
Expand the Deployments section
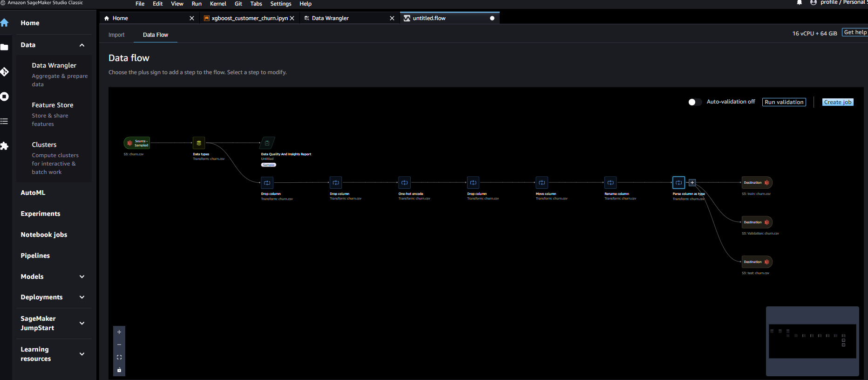pos(82,297)
